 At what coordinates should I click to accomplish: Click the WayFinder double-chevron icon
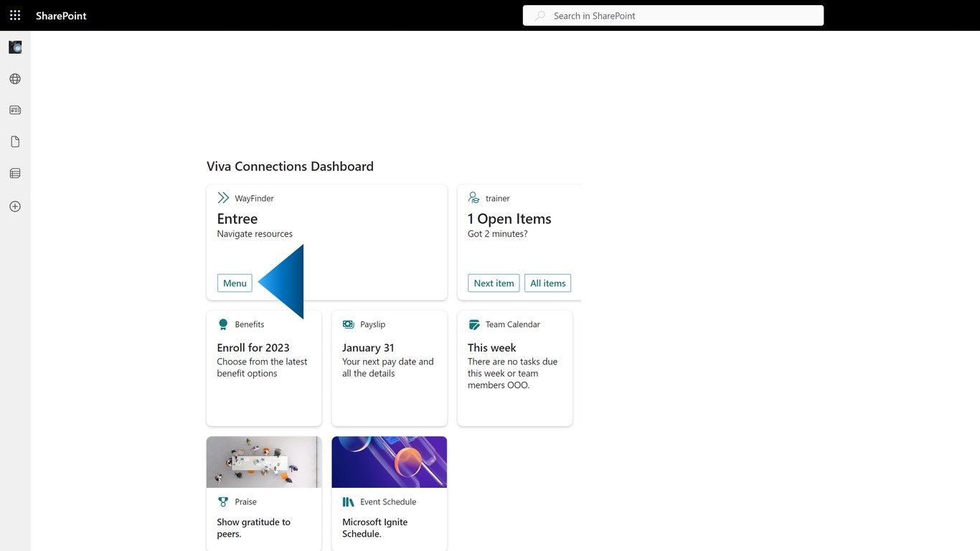(x=223, y=198)
